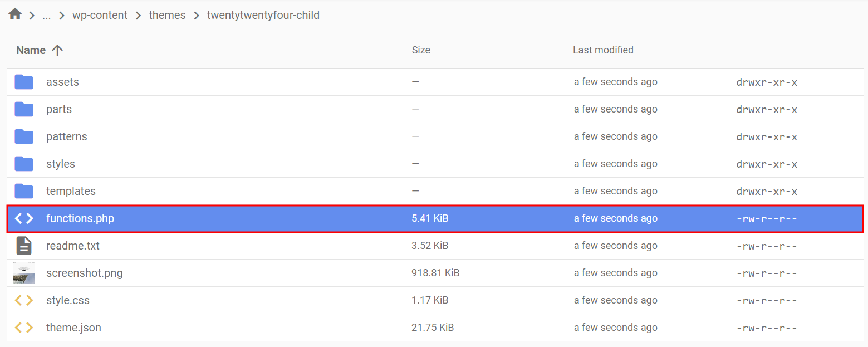Image resolution: width=868 pixels, height=347 pixels.
Task: Select the readme.txt document icon
Action: point(24,246)
